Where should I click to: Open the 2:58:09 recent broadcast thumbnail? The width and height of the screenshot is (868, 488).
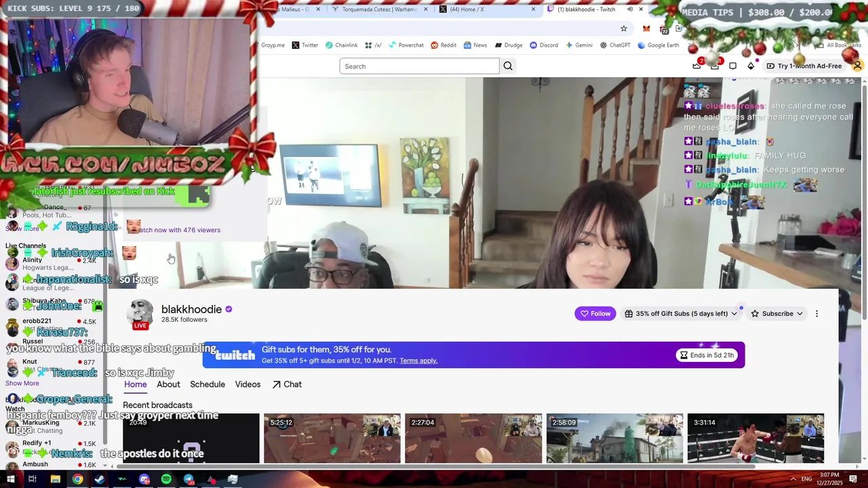615,438
